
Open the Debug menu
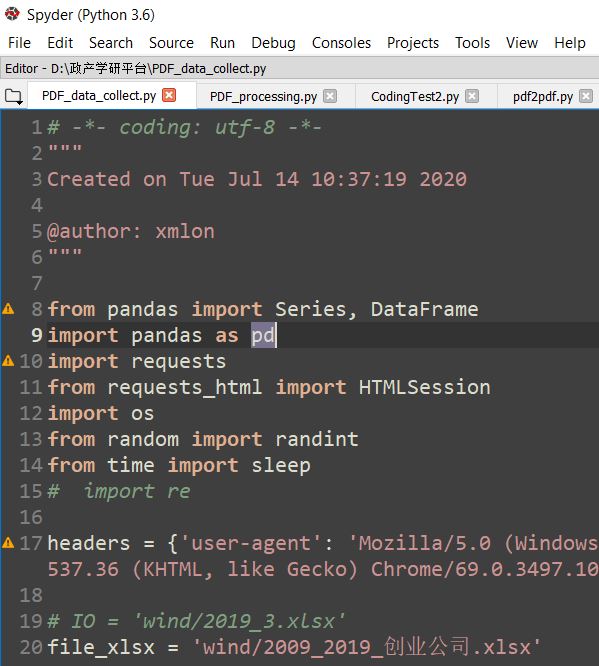click(x=273, y=43)
